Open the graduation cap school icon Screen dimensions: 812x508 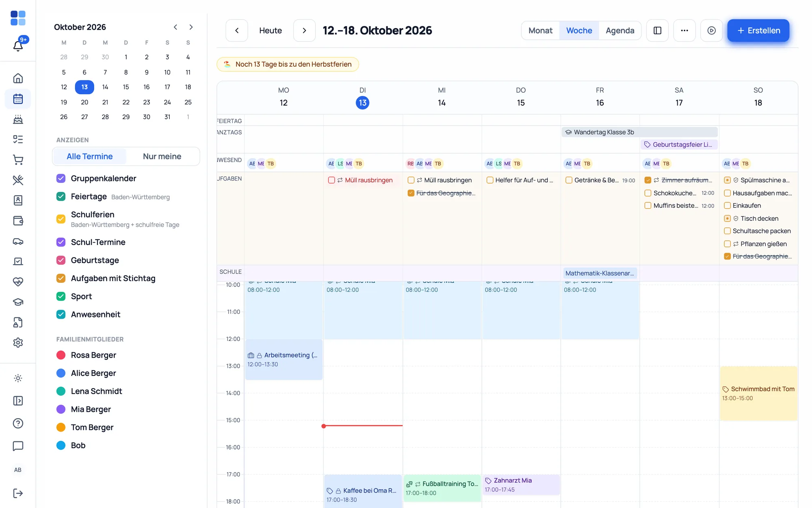(x=18, y=302)
